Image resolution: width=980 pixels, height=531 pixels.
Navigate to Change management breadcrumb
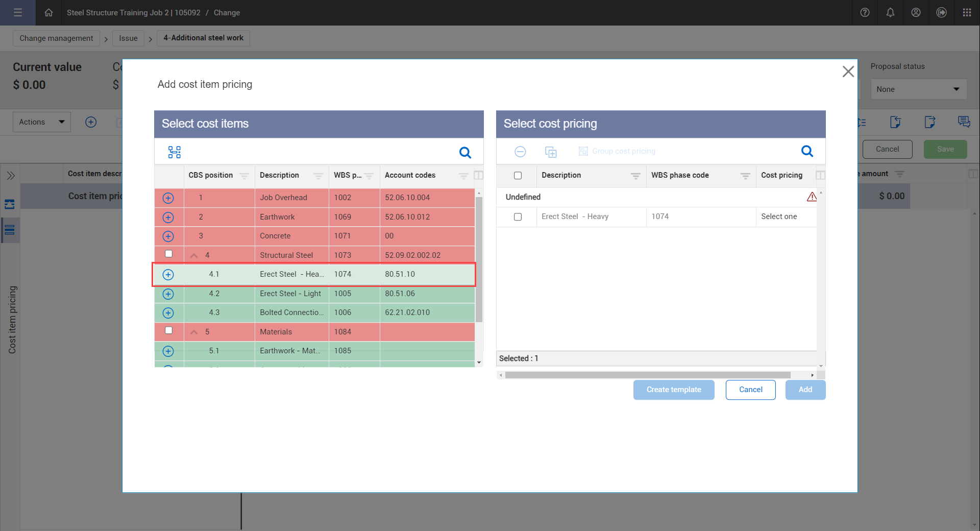[56, 38]
